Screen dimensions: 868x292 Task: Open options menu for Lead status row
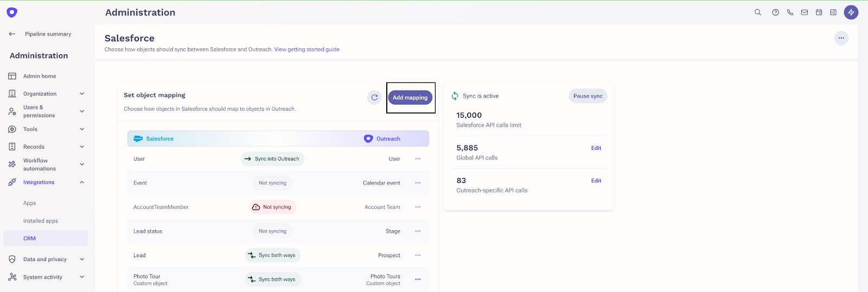coord(418,231)
